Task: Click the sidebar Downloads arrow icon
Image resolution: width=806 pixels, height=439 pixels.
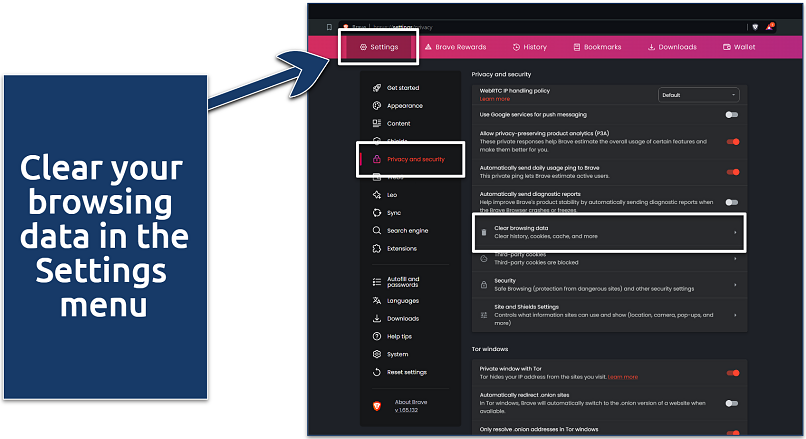Action: [377, 318]
